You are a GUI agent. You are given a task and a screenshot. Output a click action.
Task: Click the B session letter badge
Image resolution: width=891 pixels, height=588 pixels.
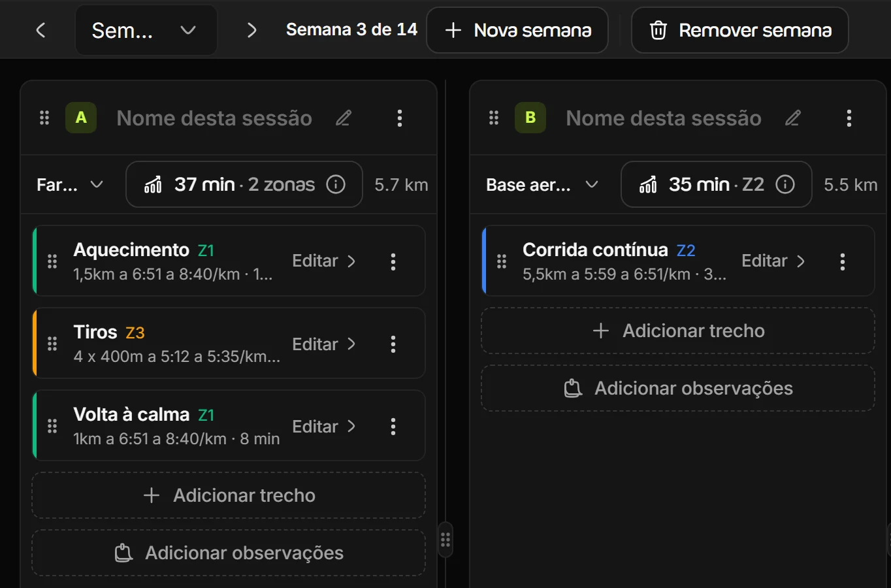tap(530, 118)
